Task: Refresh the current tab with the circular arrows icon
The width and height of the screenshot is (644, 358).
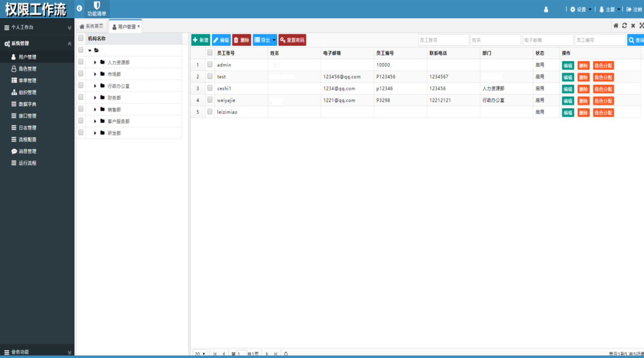Action: point(624,26)
